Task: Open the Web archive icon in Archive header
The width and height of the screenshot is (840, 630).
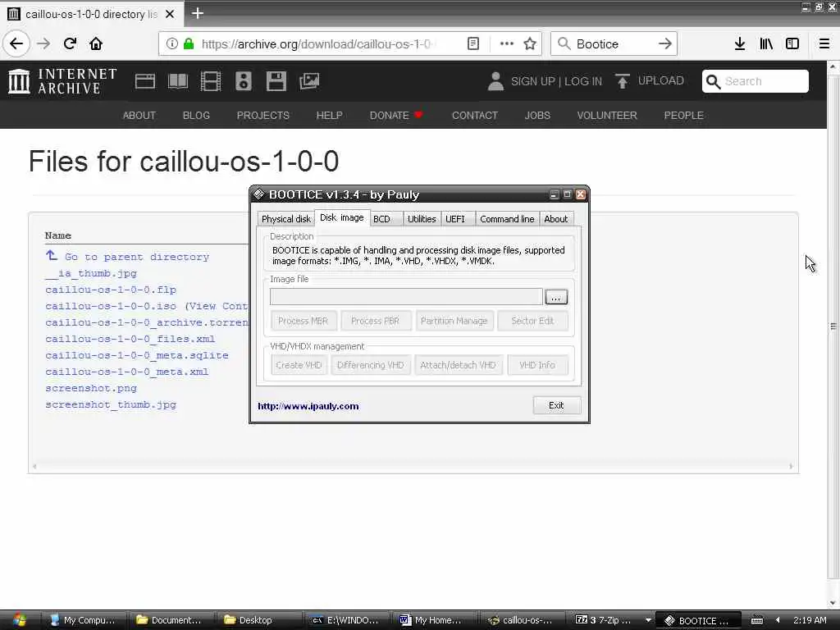Action: 145,81
